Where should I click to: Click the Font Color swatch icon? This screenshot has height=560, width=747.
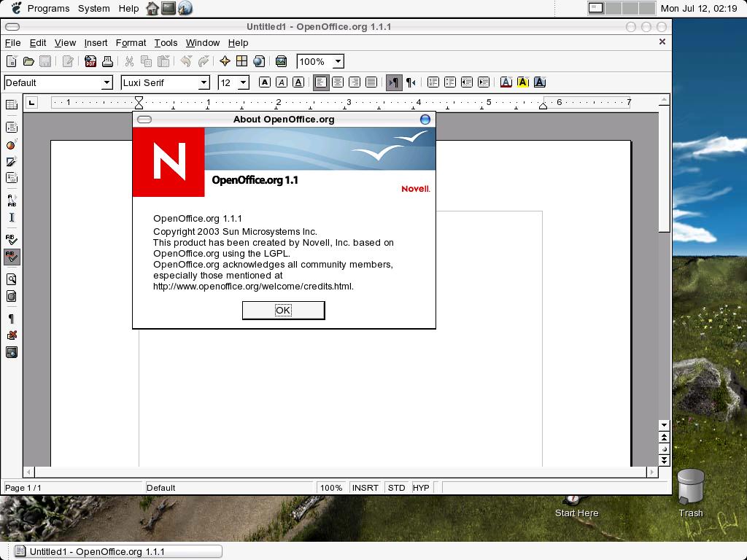[506, 82]
